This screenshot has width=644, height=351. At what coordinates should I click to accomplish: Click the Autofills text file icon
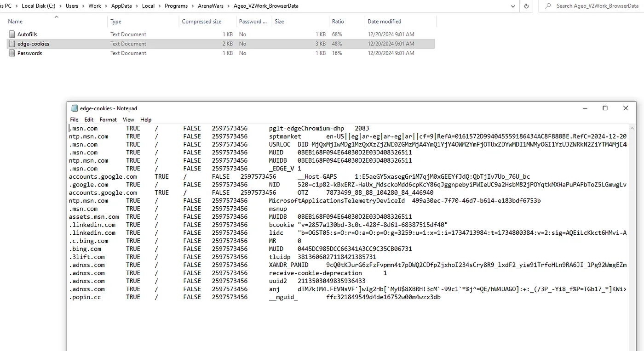pos(12,34)
